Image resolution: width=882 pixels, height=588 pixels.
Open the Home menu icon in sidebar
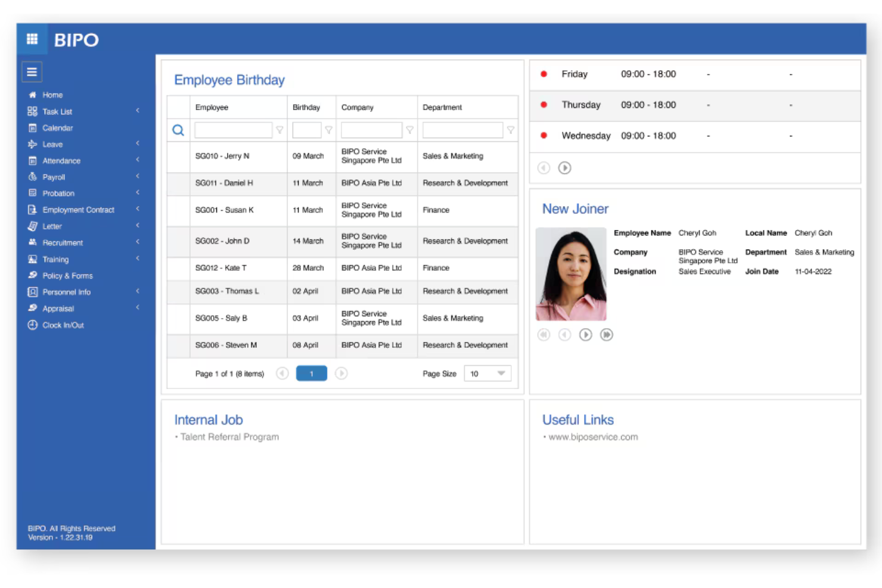click(x=33, y=95)
